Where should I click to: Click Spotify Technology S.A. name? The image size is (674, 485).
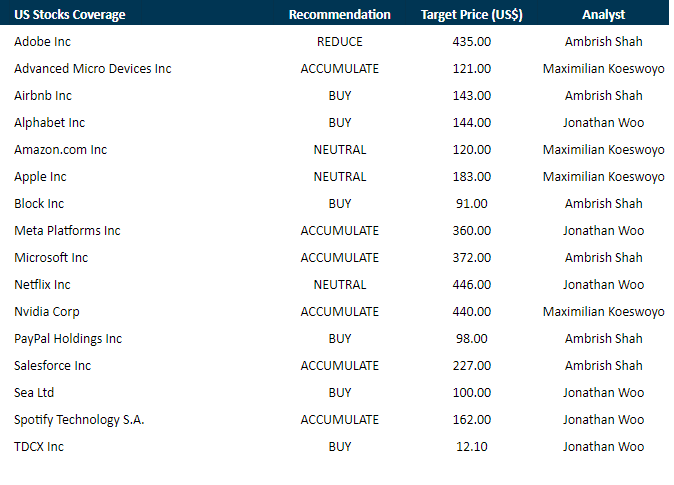click(x=79, y=420)
